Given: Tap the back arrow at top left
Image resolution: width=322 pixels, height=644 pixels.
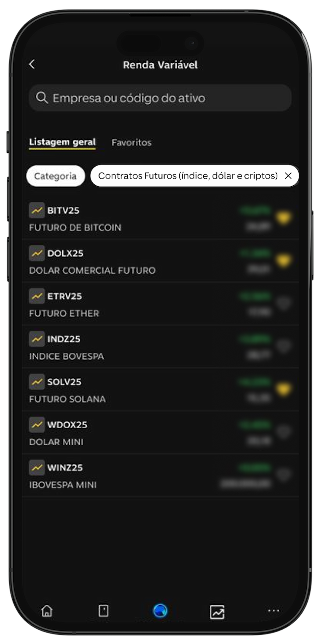Looking at the screenshot, I should pos(32,64).
